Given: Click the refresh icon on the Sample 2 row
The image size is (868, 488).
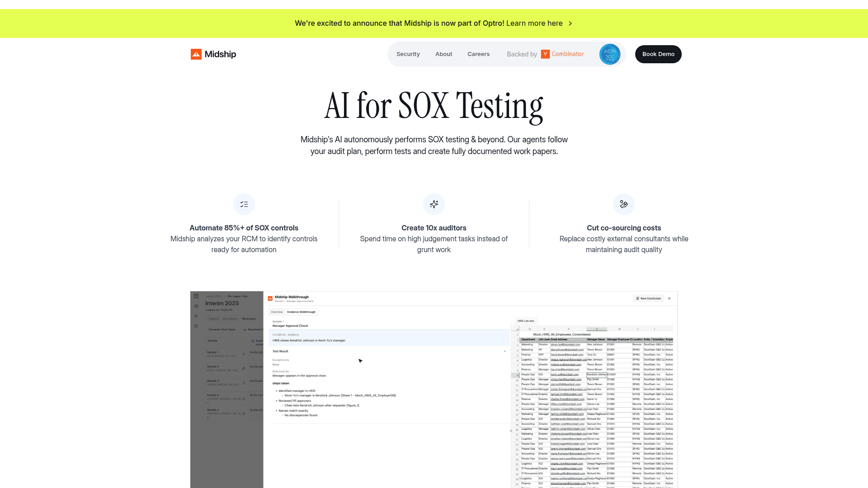Looking at the screenshot, I should point(244,368).
